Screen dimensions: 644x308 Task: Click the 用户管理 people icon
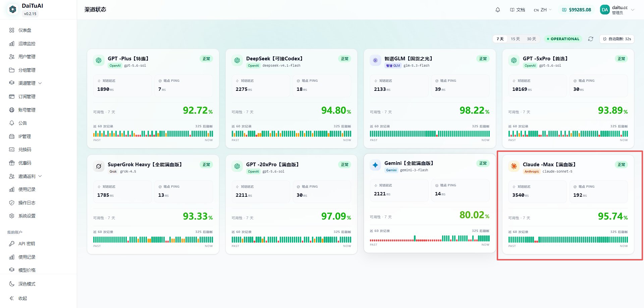click(x=12, y=57)
